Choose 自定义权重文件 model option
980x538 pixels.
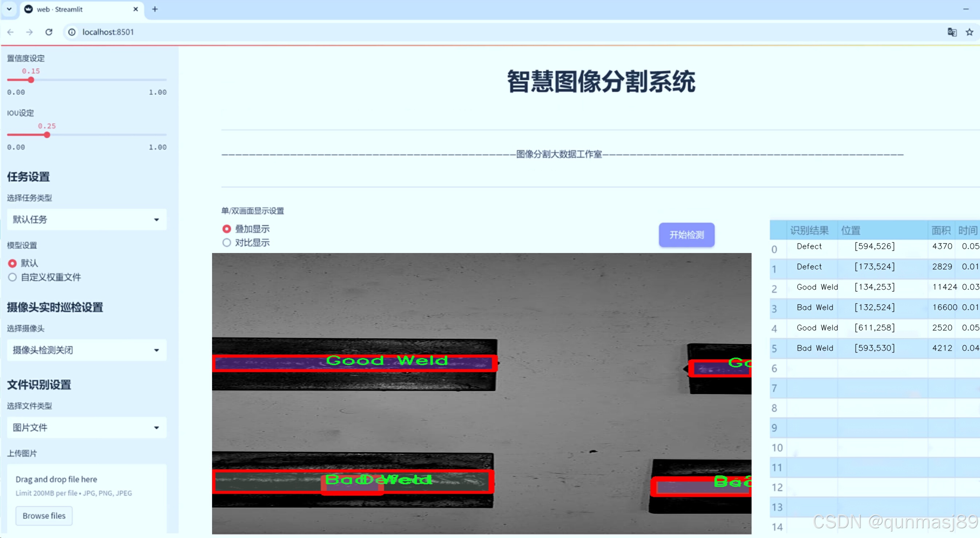click(13, 277)
